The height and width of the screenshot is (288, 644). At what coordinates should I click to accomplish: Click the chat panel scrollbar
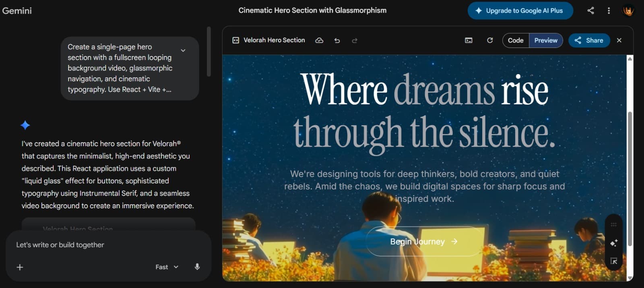(x=208, y=52)
